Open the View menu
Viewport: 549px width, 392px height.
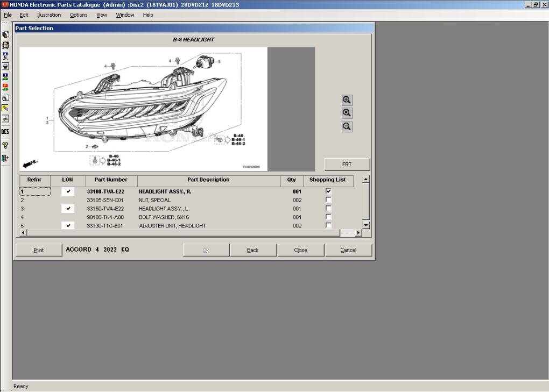102,15
